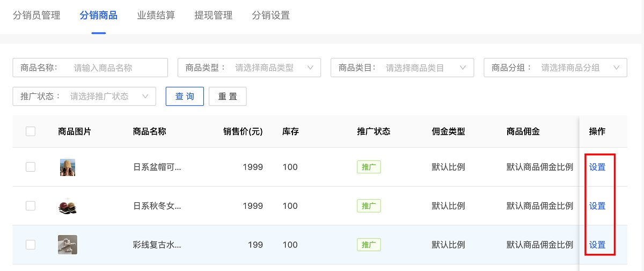Open the 分销员管理 tab
644x271 pixels.
(36, 16)
